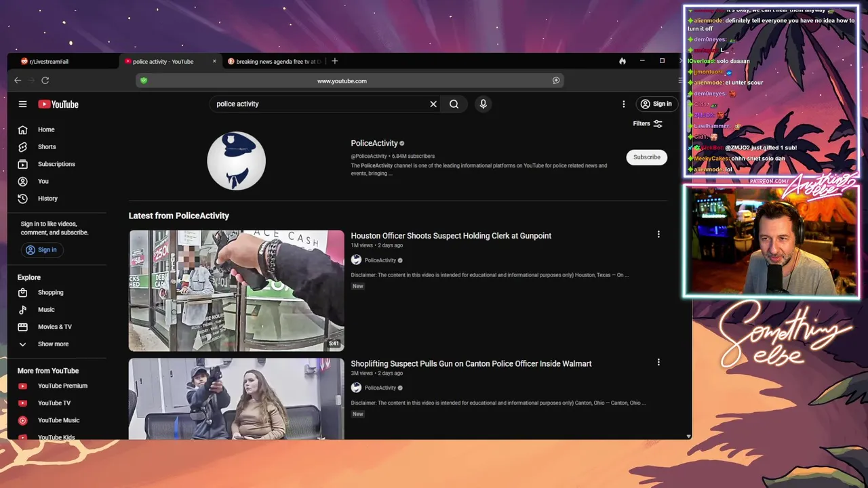Clear the search box with the X

tap(433, 104)
